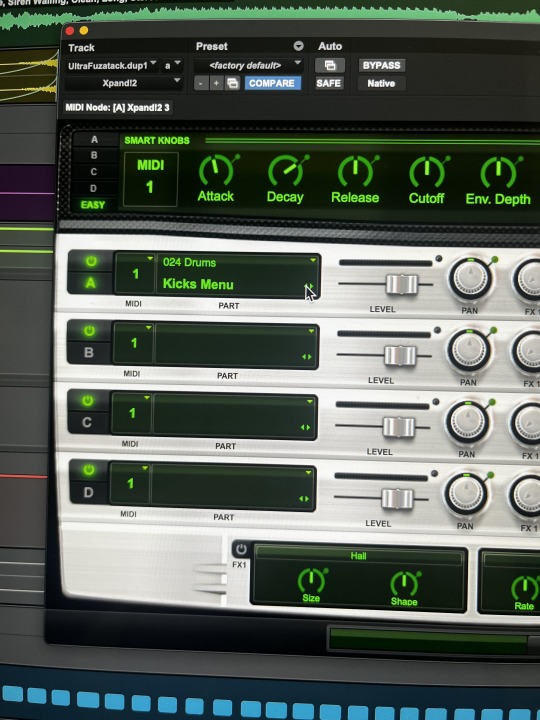Screen dimensions: 540x720
Task: Toggle the COMPARE button
Action: (x=272, y=83)
